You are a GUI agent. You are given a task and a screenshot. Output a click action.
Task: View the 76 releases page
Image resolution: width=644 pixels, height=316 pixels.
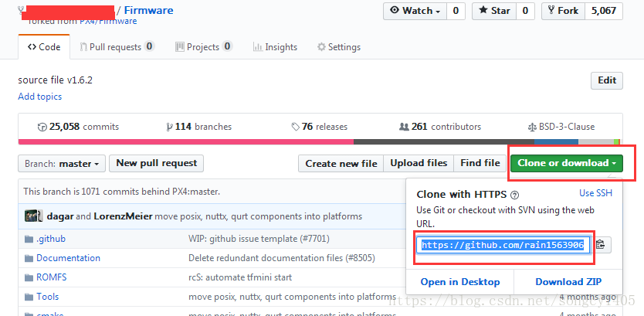[x=319, y=127]
